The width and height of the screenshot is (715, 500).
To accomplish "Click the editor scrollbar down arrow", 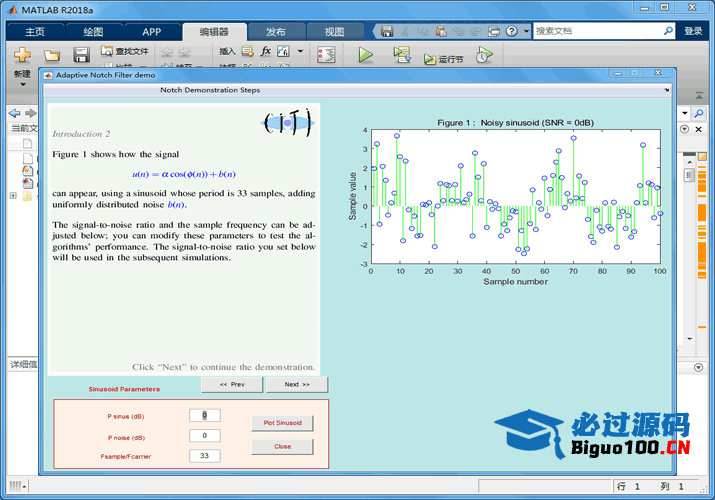I will click(x=689, y=339).
